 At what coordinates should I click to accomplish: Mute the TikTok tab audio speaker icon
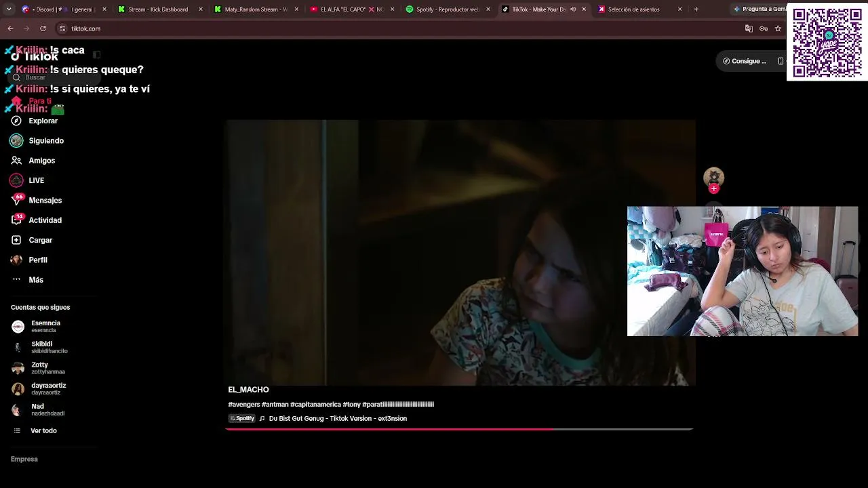[573, 9]
